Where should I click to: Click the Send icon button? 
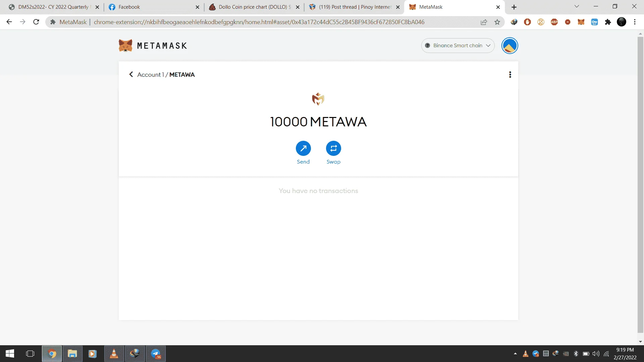pyautogui.click(x=303, y=148)
